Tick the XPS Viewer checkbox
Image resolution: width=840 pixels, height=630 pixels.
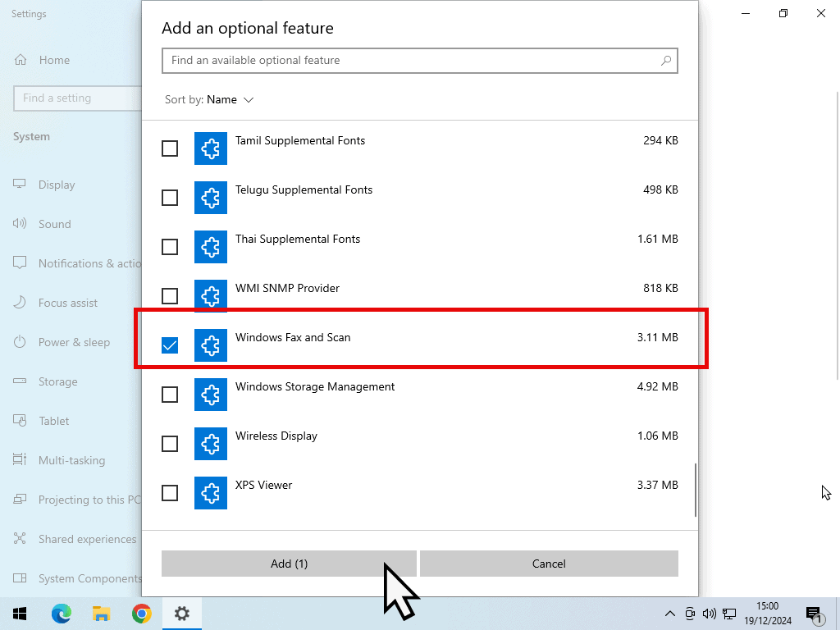coord(170,493)
